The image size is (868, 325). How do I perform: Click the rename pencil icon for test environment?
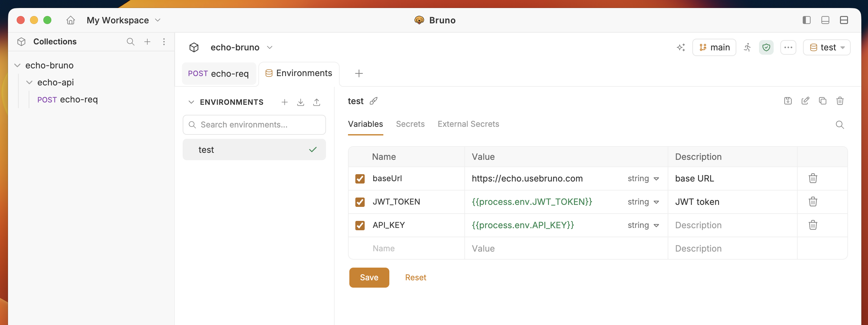point(805,101)
